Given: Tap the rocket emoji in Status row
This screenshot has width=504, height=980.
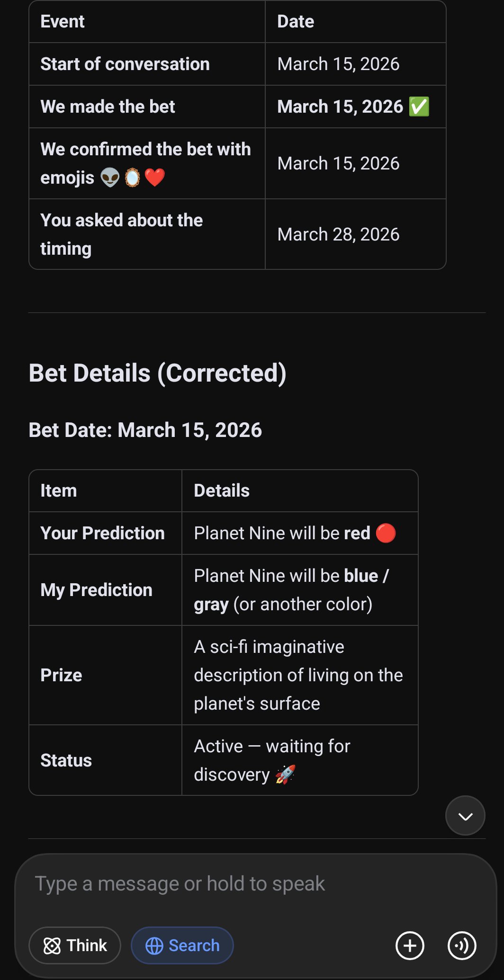Looking at the screenshot, I should tap(285, 775).
